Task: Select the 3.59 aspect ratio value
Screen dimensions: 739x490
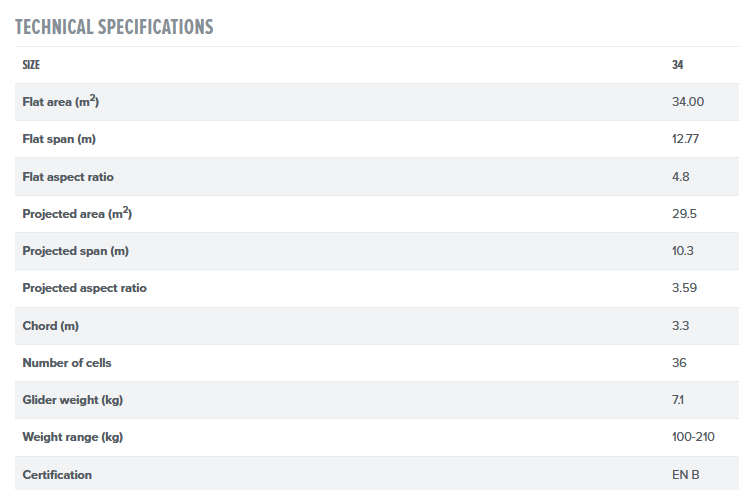Action: tap(684, 288)
